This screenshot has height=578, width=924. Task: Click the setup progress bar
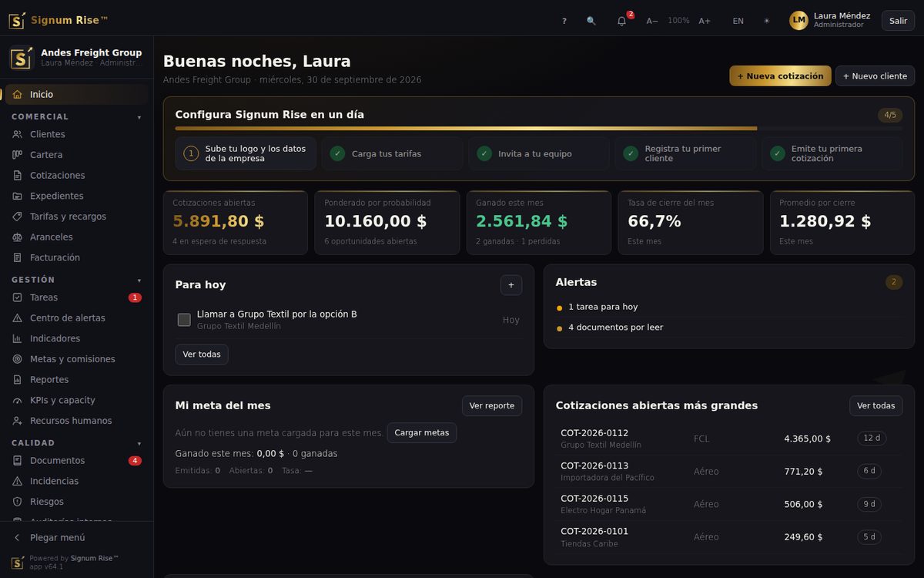pos(539,129)
